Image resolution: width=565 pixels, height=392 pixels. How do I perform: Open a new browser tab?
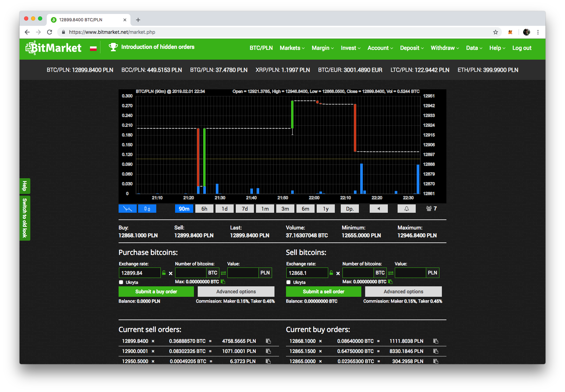tap(138, 20)
